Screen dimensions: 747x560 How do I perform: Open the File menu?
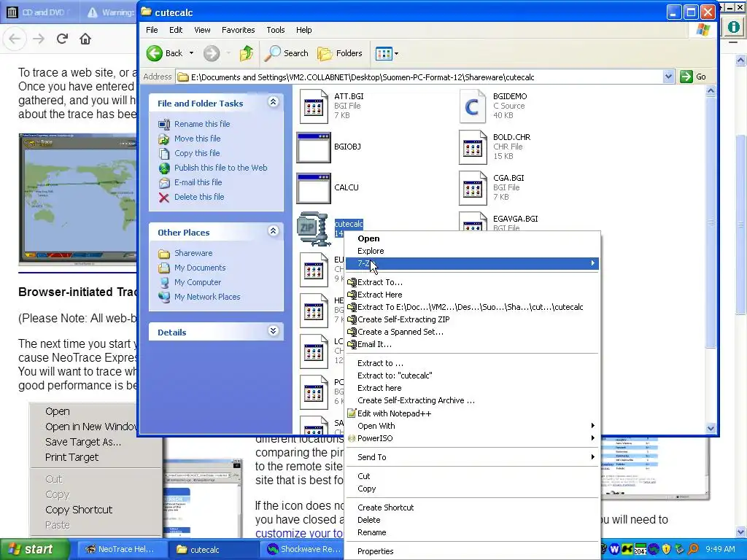pyautogui.click(x=152, y=30)
